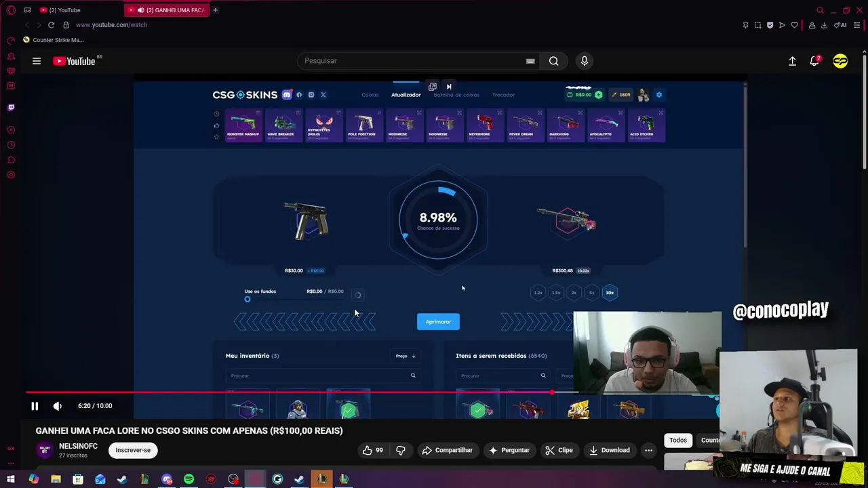868x488 pixels.
Task: Adjust the Use os fundos slider handle
Action: pos(248,300)
